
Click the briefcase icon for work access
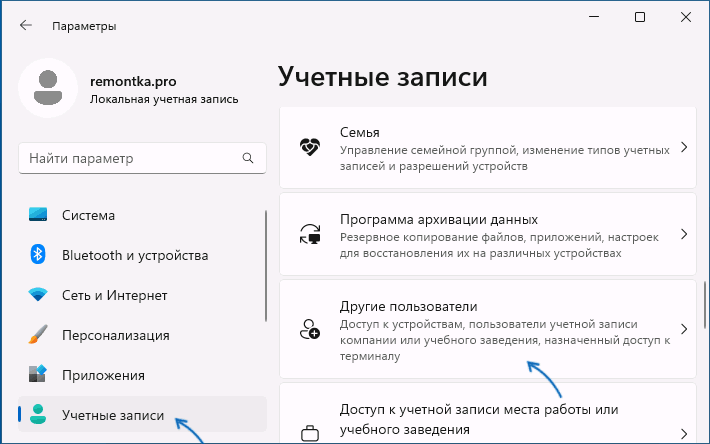pos(310,434)
